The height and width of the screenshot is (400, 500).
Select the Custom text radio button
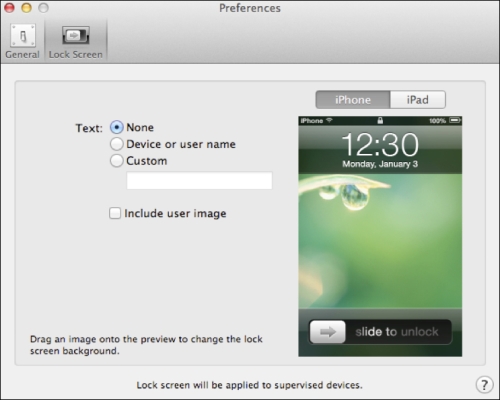[x=117, y=161]
